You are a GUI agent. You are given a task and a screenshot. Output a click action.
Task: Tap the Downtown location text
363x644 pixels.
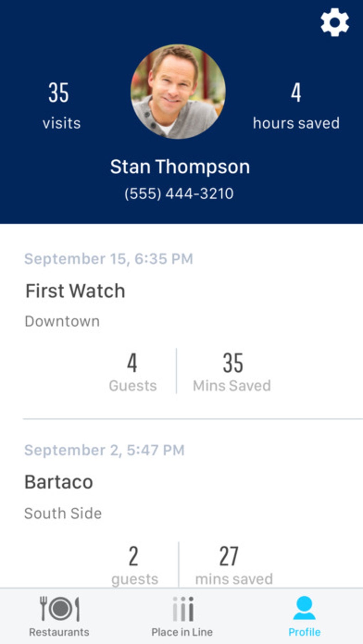[62, 321]
